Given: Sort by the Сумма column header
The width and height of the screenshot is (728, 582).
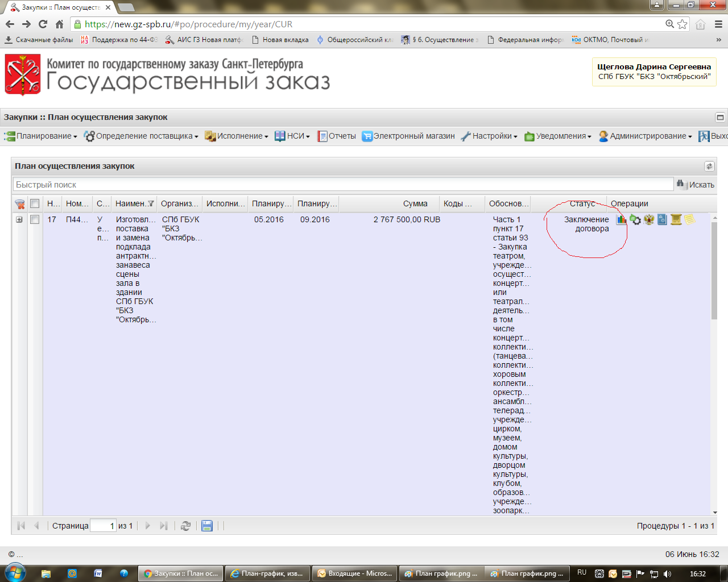Looking at the screenshot, I should [391, 203].
